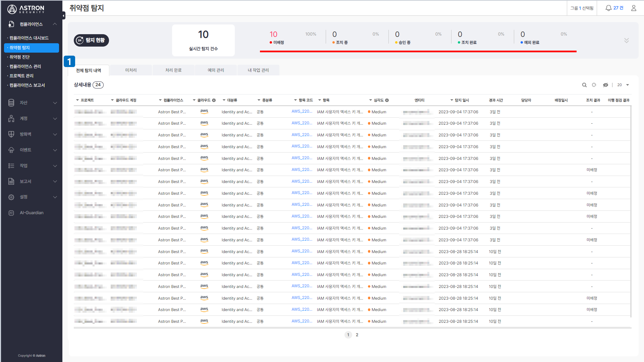Screen dimensions: 644x362
Task: Click the aws icon in the first row
Action: (204, 112)
